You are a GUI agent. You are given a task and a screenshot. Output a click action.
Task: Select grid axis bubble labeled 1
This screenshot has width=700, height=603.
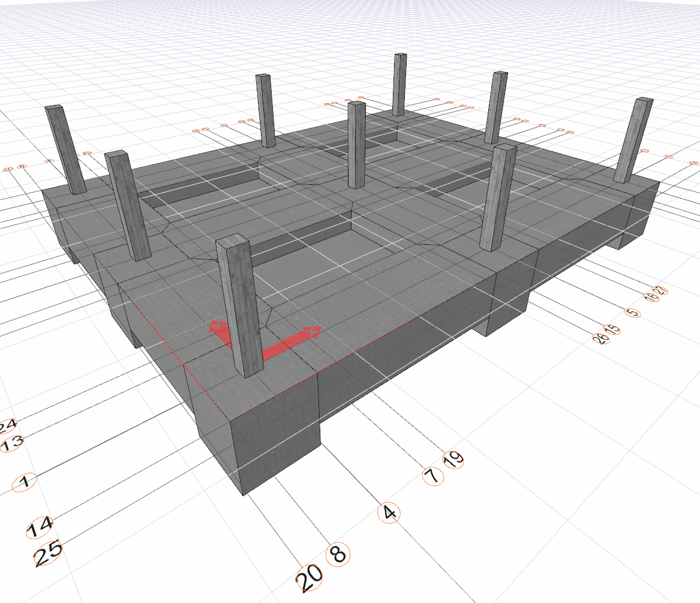click(25, 482)
